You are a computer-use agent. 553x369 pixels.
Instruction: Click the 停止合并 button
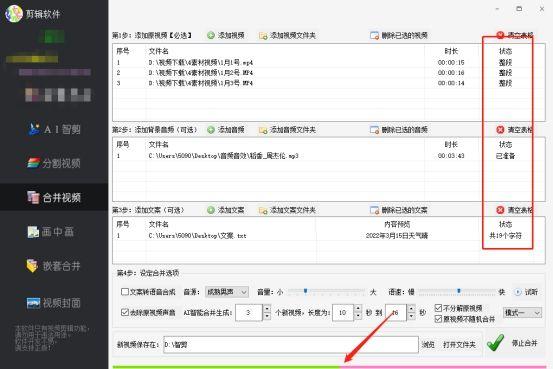pos(524,343)
